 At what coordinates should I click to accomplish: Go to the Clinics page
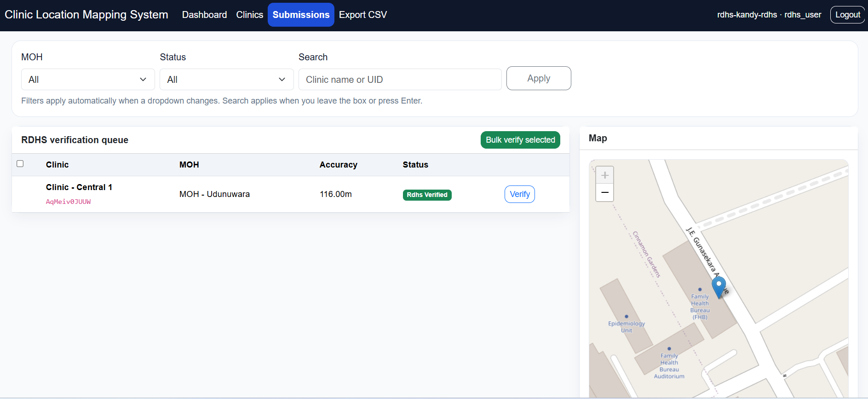pyautogui.click(x=250, y=15)
